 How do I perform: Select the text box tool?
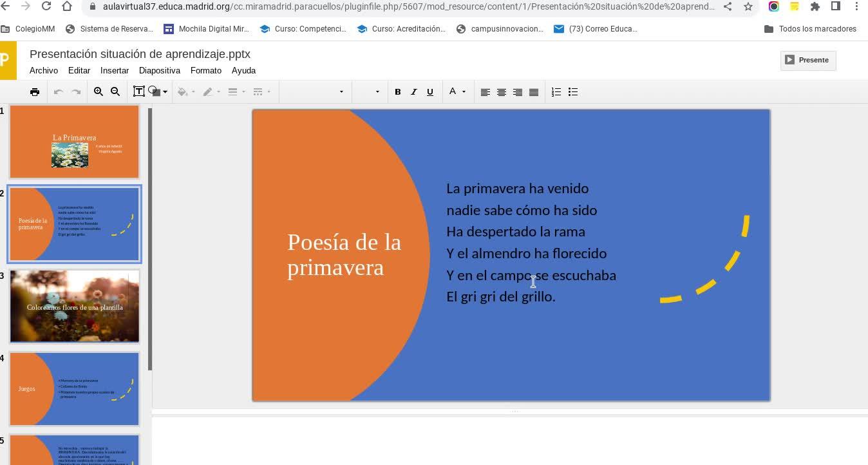click(x=138, y=91)
